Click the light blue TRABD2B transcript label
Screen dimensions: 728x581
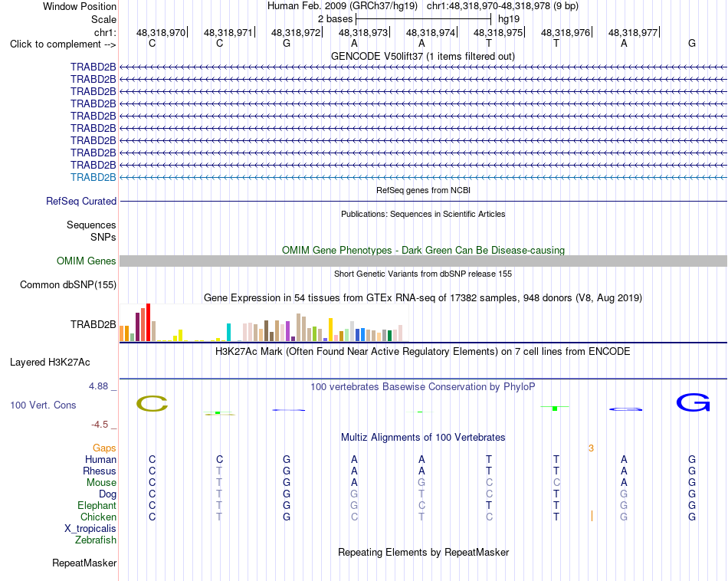(x=93, y=177)
